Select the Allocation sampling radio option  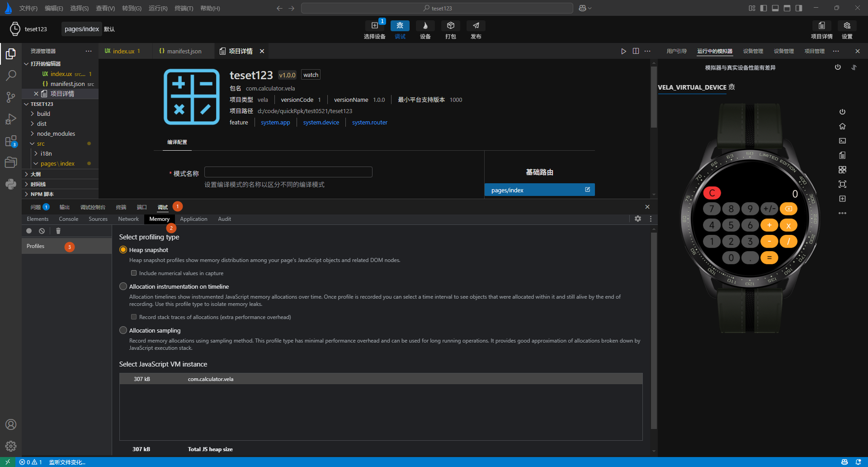[x=123, y=330]
